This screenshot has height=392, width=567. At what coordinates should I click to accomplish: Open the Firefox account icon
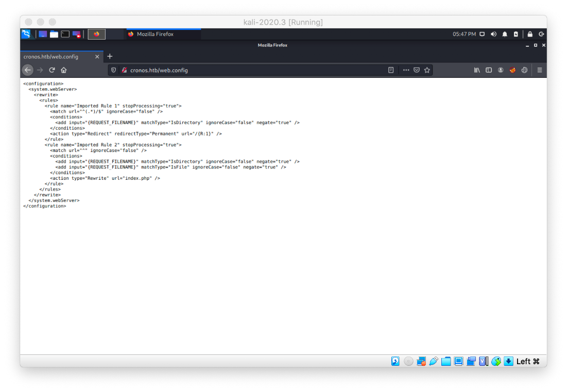[x=501, y=70]
